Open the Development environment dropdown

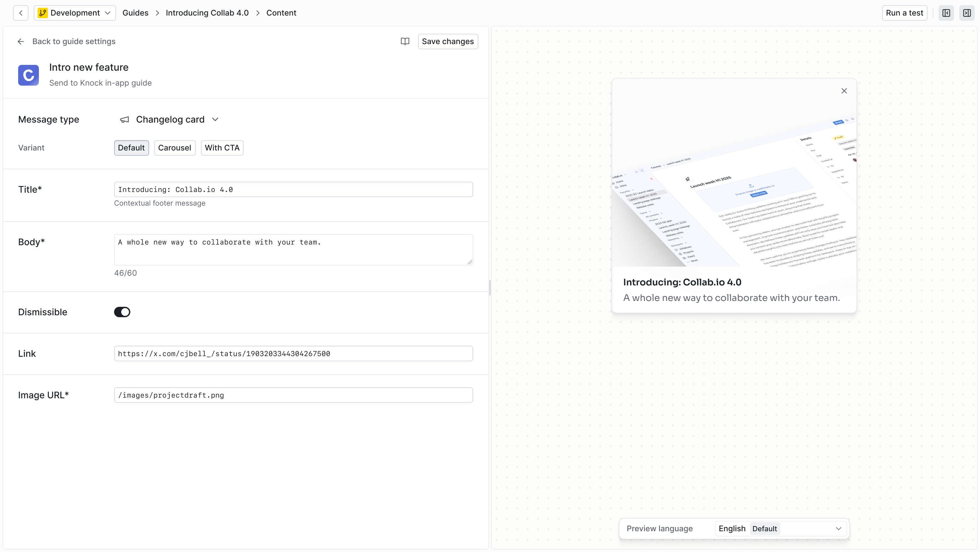(75, 13)
